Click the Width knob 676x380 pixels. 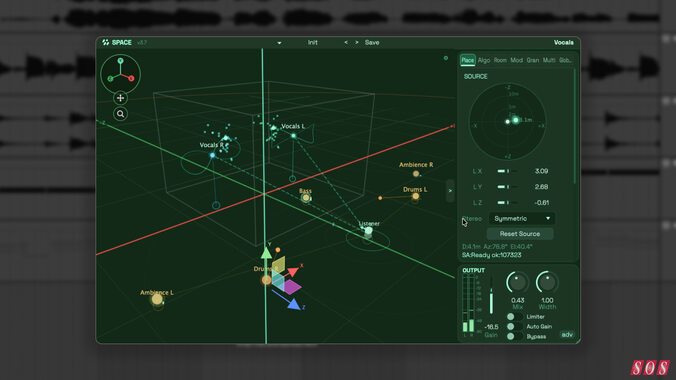coord(547,283)
